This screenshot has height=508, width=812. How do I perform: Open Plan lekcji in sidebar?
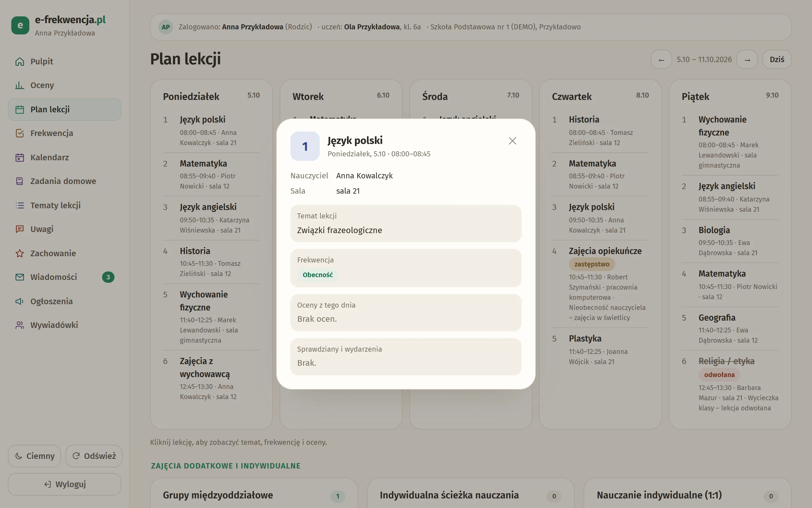[64, 110]
